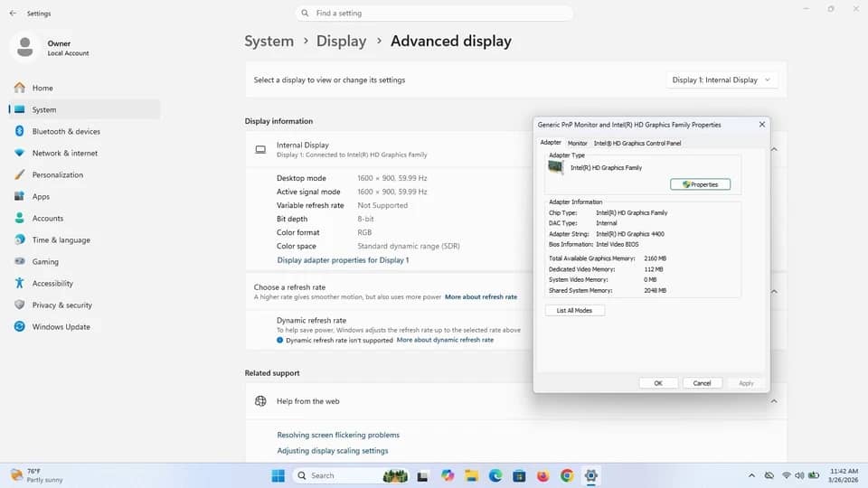Screen dimensions: 868x488
Task: Click the volume speaker tray icon
Action: point(799,475)
